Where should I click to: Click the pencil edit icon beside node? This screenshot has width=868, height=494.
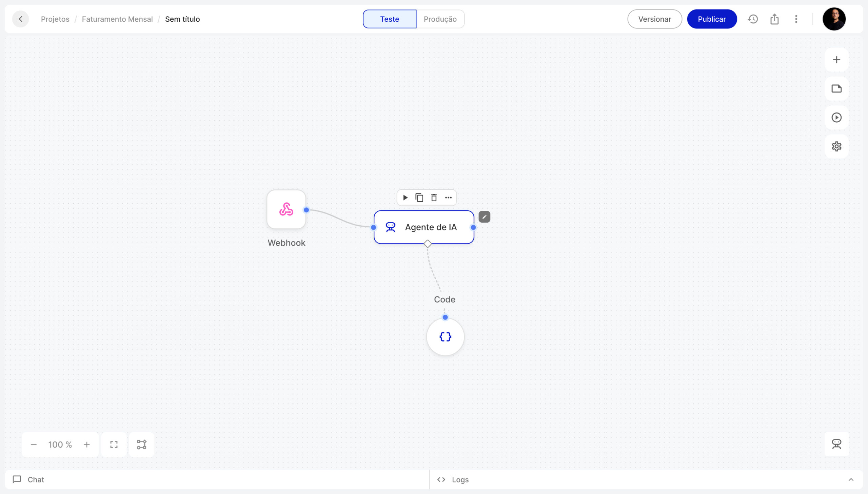coord(484,217)
